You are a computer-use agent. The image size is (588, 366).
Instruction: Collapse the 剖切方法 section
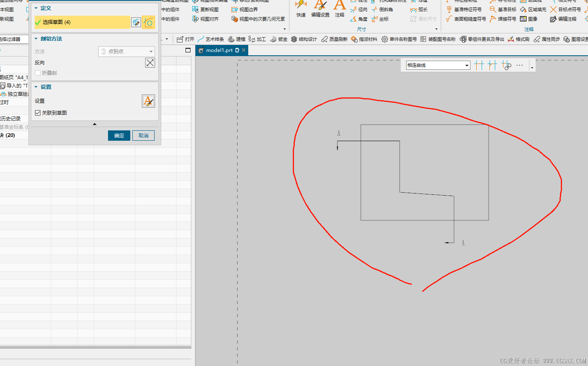click(x=36, y=39)
